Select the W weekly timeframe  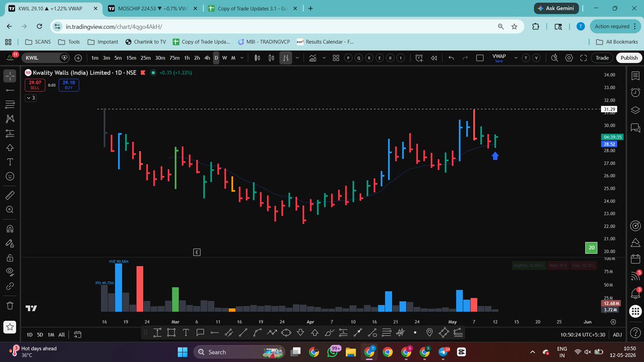224,58
